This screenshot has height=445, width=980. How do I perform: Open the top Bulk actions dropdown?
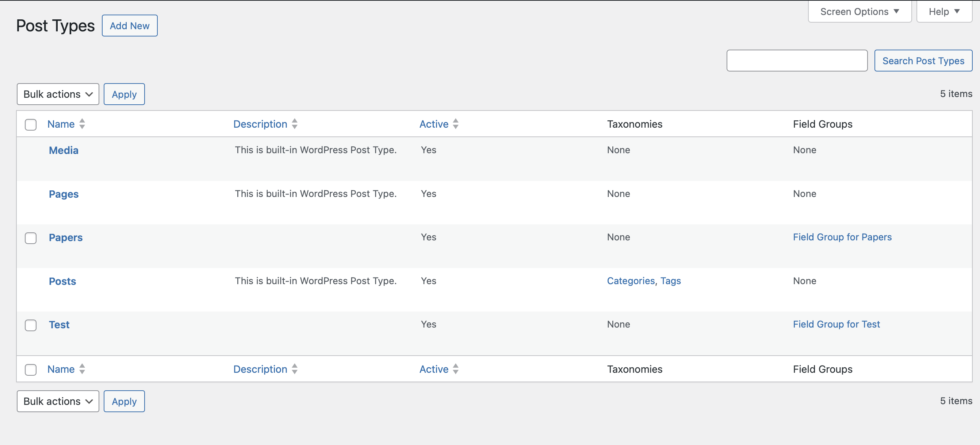[x=58, y=94]
